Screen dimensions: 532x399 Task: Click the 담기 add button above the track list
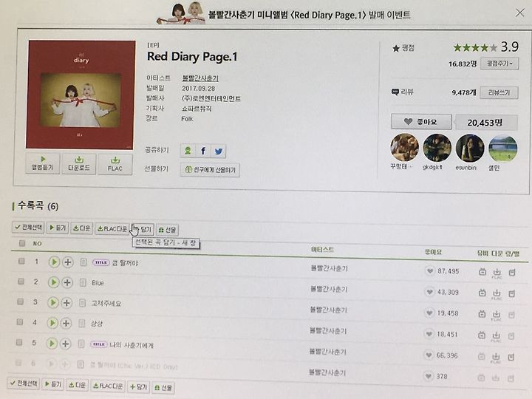(144, 229)
